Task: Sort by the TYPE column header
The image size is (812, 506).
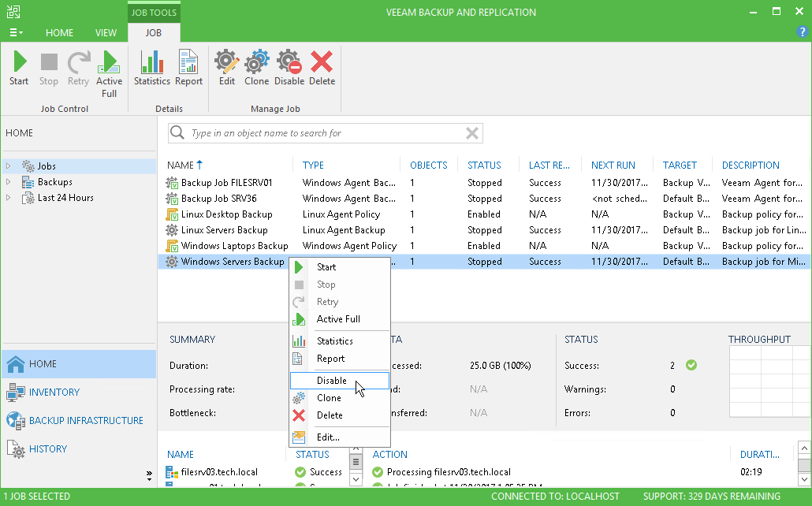Action: coord(313,166)
